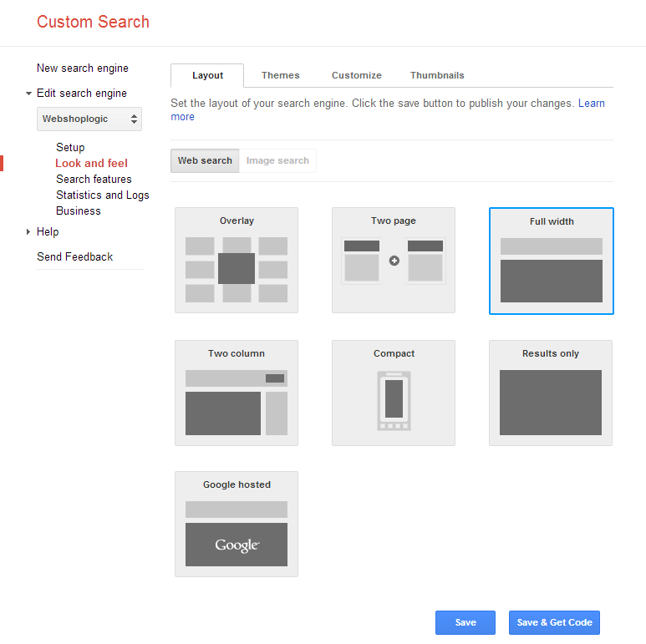Open the Customize tab
The width and height of the screenshot is (646, 644).
(x=357, y=75)
